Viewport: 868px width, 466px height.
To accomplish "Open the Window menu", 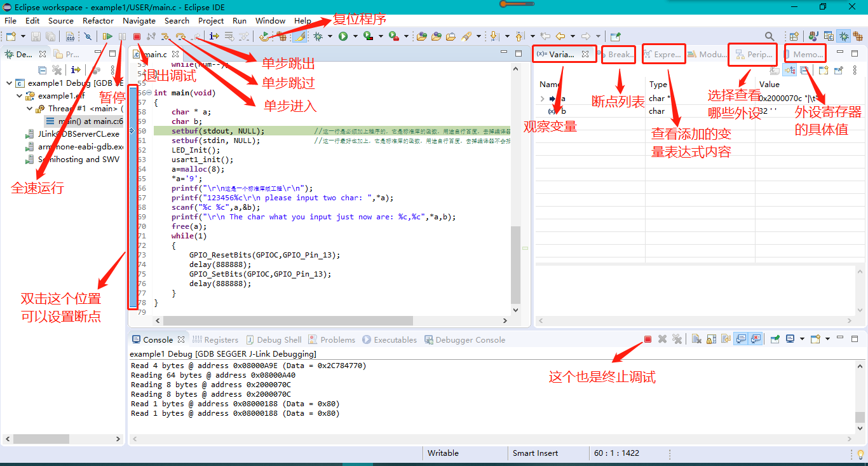I will point(271,20).
